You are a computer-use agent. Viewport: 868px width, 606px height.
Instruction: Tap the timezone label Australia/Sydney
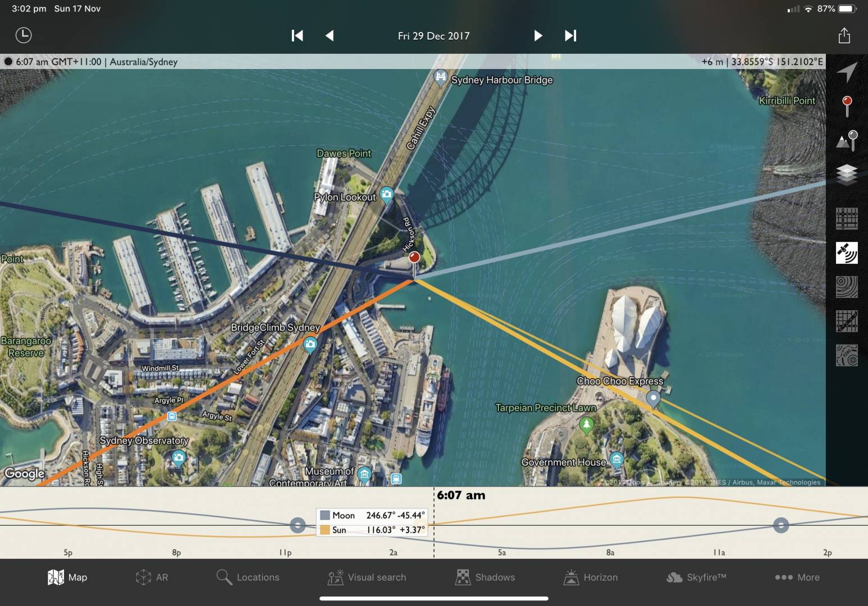pyautogui.click(x=144, y=62)
